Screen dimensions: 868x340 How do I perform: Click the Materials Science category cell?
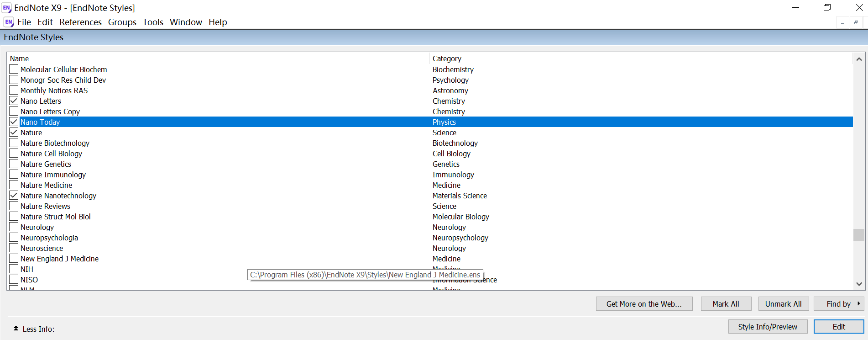coord(460,196)
